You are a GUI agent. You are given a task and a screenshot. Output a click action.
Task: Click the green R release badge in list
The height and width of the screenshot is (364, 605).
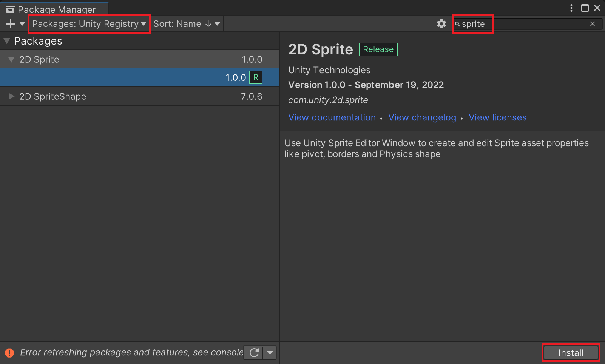point(256,77)
